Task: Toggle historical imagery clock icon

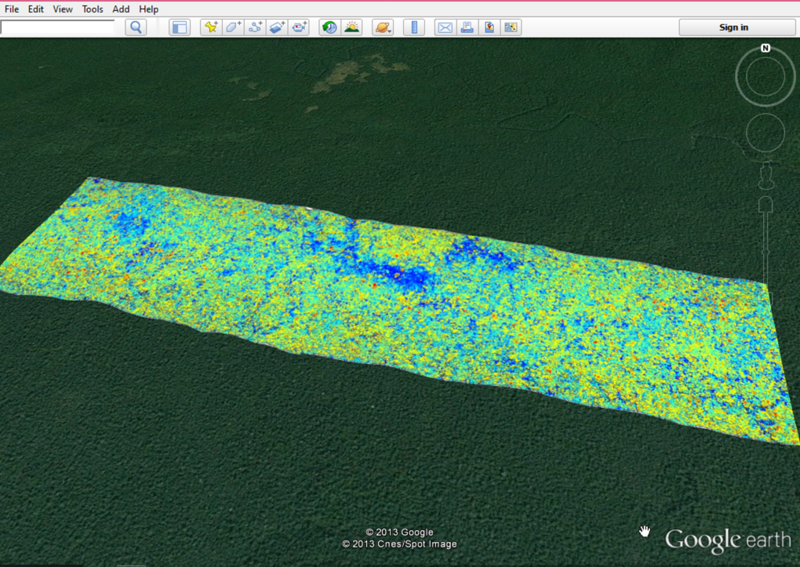Action: (x=329, y=27)
